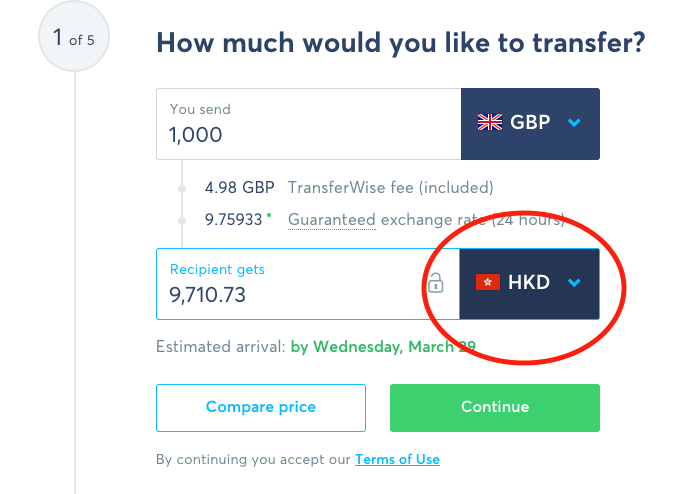Click the Compare price button
Viewport: 694px width, 494px height.
pyautogui.click(x=261, y=408)
